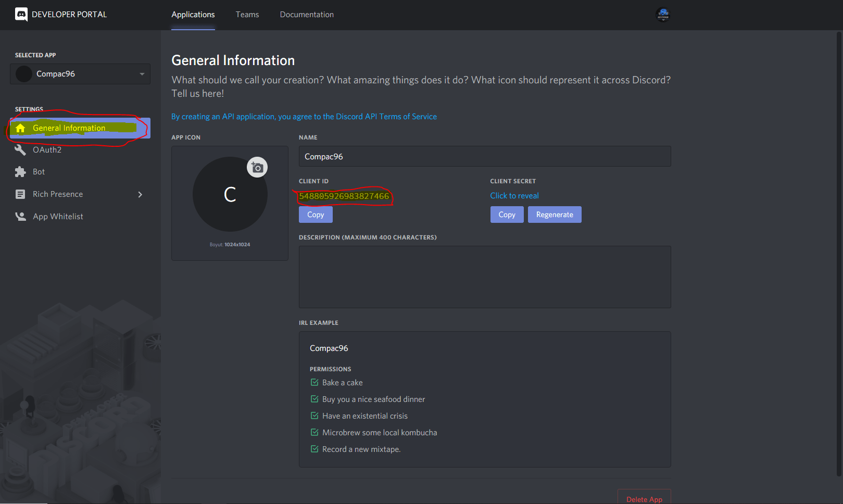Click into the Description text area

point(485,277)
